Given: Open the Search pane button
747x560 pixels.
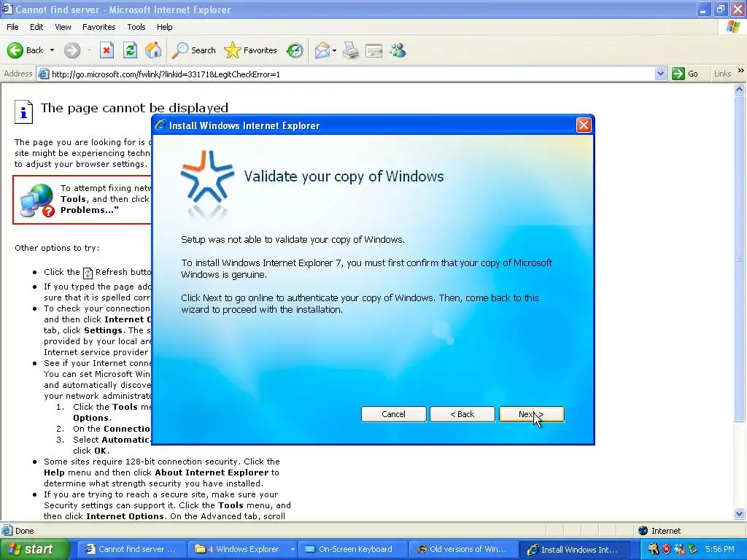Looking at the screenshot, I should [x=193, y=50].
